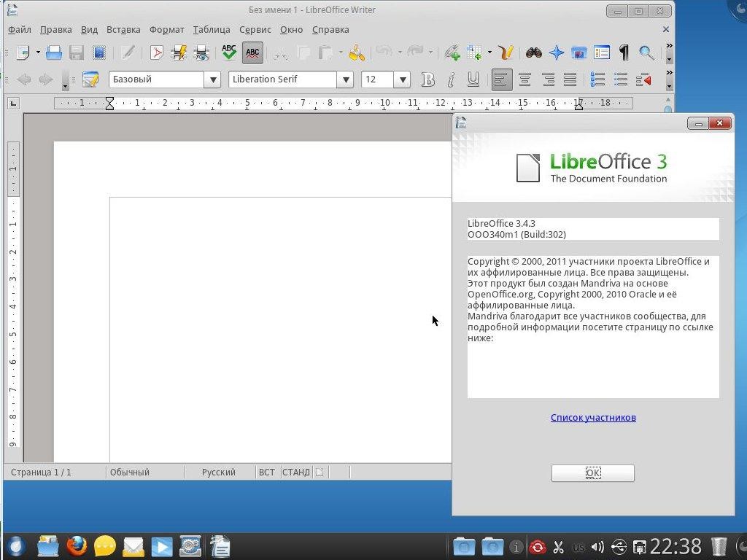
Task: Align the paragraph to the right
Action: click(x=548, y=79)
